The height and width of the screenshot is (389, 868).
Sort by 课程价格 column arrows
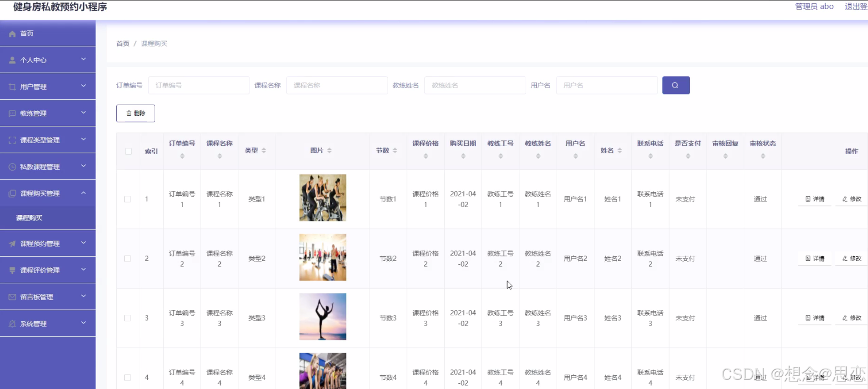[425, 156]
